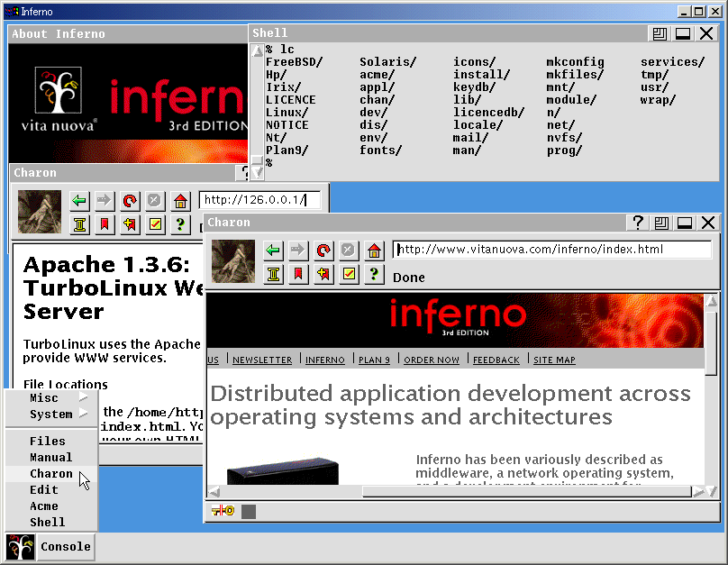Click the Shell window resize icon

tap(660, 33)
